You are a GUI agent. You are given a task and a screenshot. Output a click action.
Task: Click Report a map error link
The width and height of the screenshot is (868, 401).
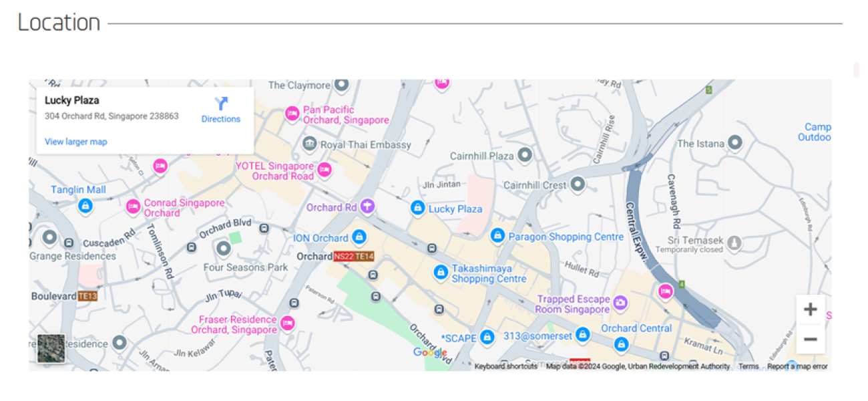pyautogui.click(x=797, y=366)
